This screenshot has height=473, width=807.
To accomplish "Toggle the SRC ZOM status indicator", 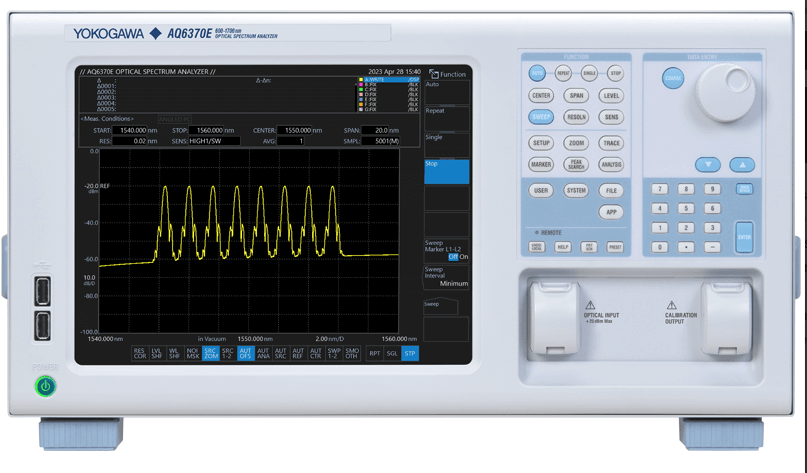I will (210, 353).
